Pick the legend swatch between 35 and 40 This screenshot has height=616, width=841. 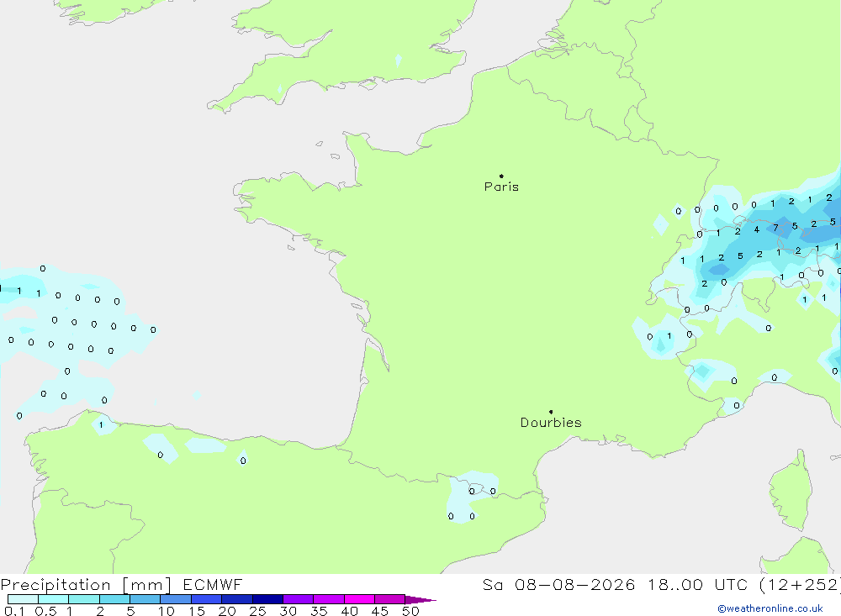329,599
